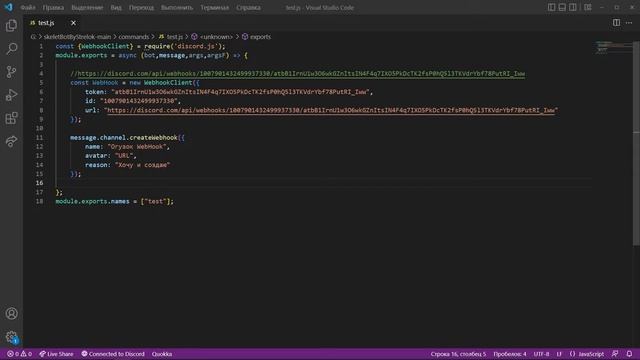Click the feedback icon in status bar
Screen dimensions: 640x360
615,354
